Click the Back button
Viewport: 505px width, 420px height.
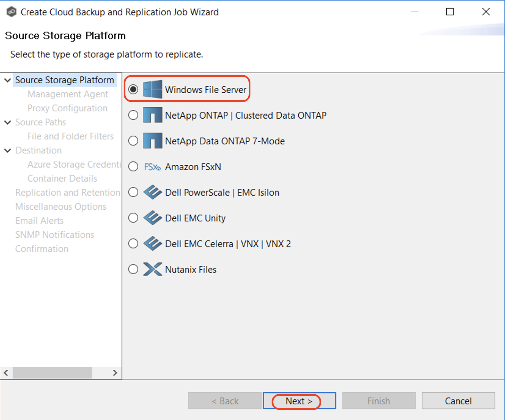pos(225,401)
